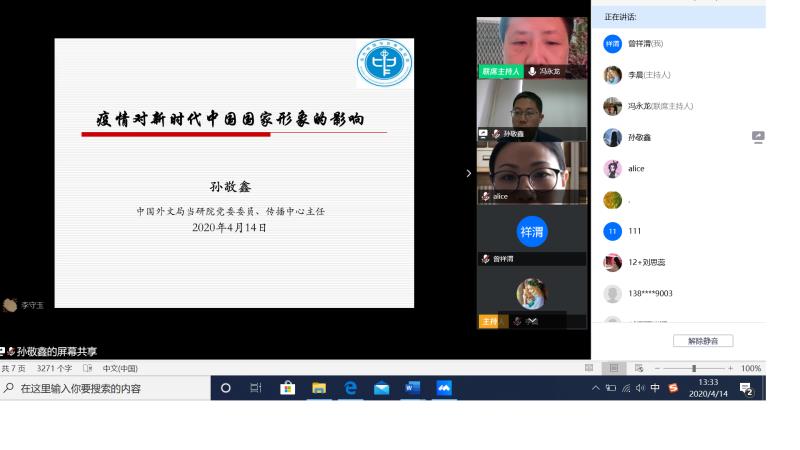Click the 解除静音 unmute button
The height and width of the screenshot is (450, 800).
point(702,341)
